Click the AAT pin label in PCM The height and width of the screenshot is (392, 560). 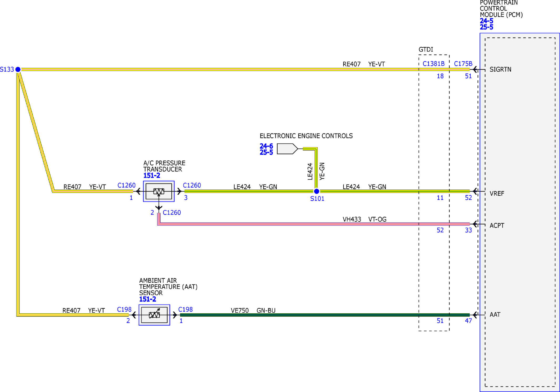click(495, 315)
